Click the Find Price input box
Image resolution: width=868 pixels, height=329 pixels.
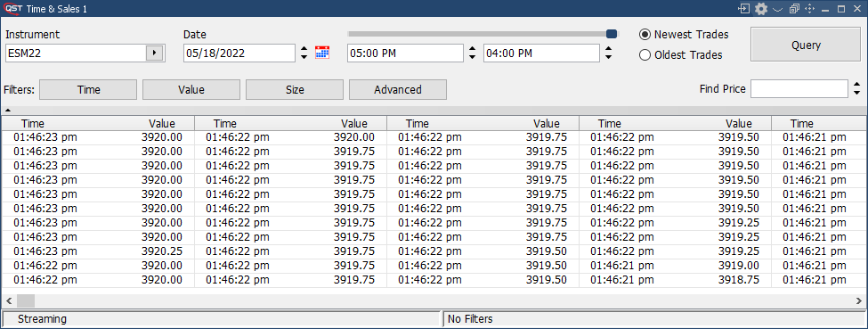[799, 89]
